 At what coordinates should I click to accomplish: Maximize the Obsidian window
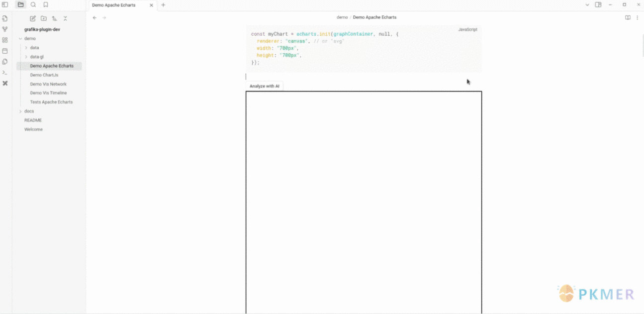(625, 4)
